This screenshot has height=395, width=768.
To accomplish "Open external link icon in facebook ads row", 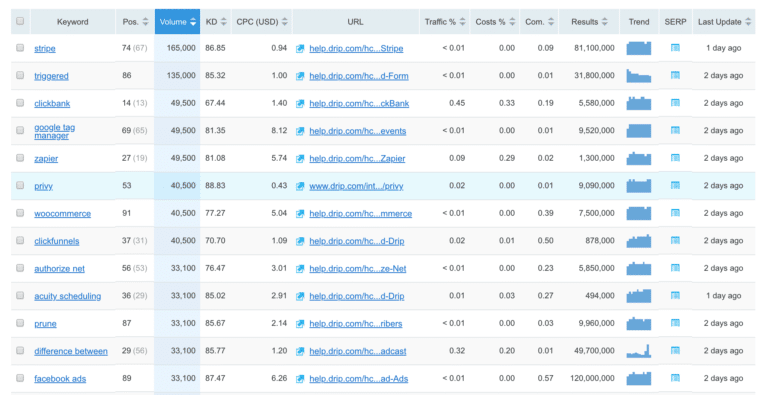I will 300,379.
